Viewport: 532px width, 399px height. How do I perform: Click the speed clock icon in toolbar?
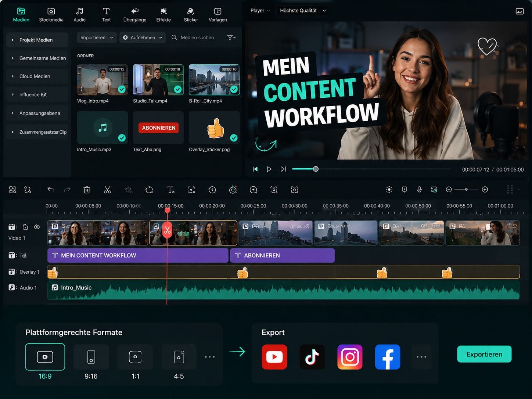(x=212, y=190)
